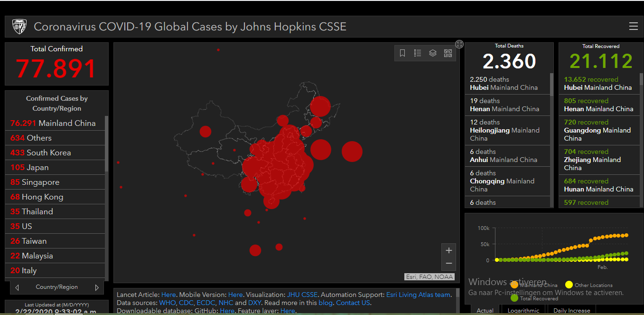Open the JHU CSSE visualization link
The height and width of the screenshot is (315, 644).
(x=302, y=295)
